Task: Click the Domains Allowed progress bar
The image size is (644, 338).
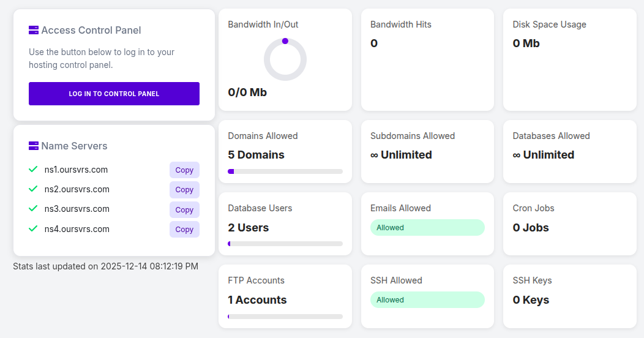Action: 285,171
